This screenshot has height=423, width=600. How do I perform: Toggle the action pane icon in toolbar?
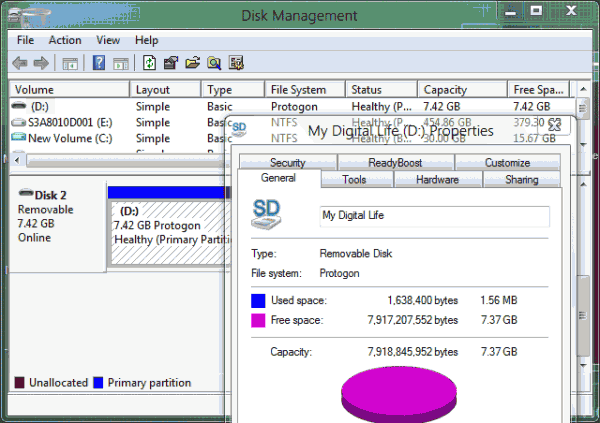[121, 64]
